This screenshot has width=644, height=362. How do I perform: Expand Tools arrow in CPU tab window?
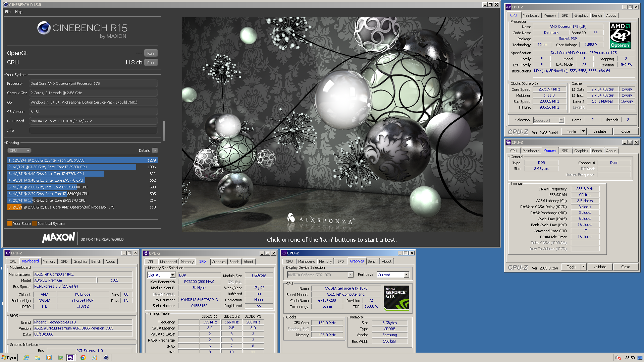pyautogui.click(x=584, y=132)
